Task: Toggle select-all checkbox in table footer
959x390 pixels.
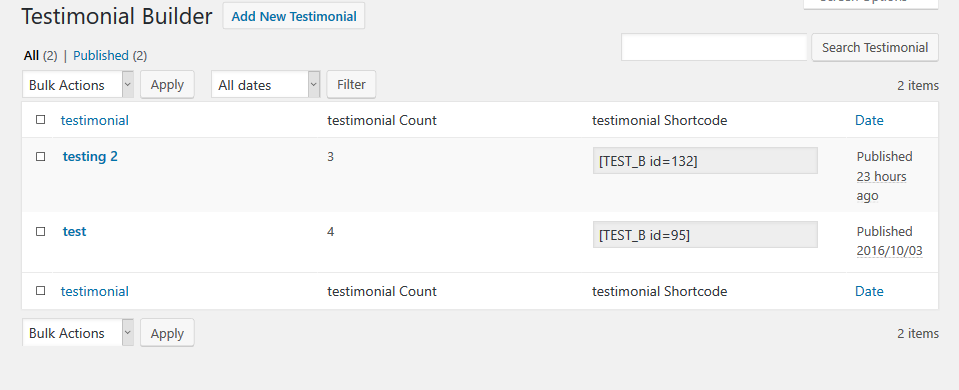Action: coord(40,291)
